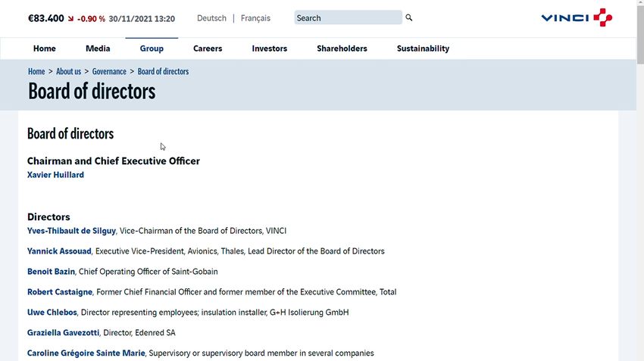Image resolution: width=644 pixels, height=361 pixels.
Task: Open the Media menu
Action: point(98,48)
